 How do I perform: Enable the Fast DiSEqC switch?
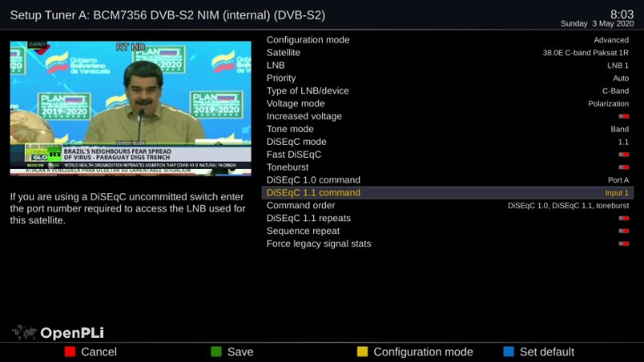point(623,154)
